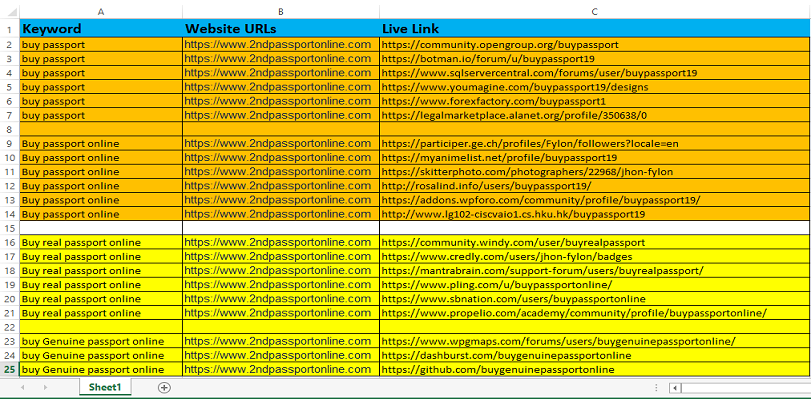Click 'buy Genuine passport online' in row 23
The height and width of the screenshot is (399, 811).
(x=101, y=341)
